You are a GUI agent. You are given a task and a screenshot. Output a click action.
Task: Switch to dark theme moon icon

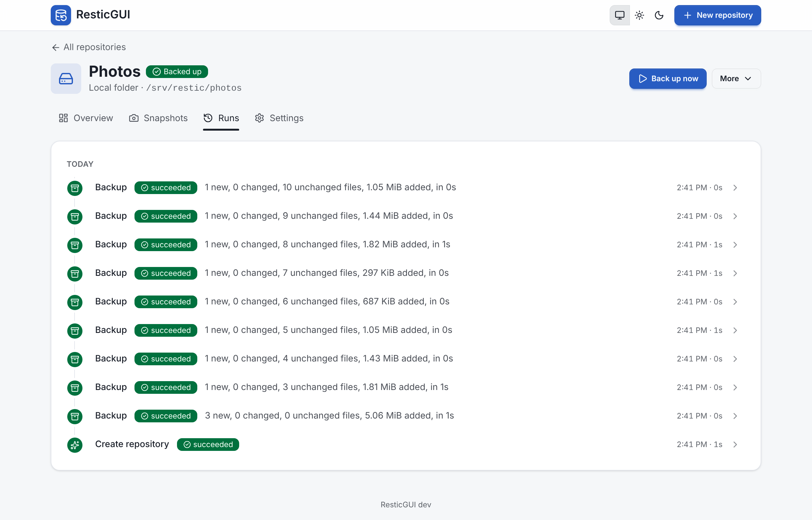[x=659, y=15]
